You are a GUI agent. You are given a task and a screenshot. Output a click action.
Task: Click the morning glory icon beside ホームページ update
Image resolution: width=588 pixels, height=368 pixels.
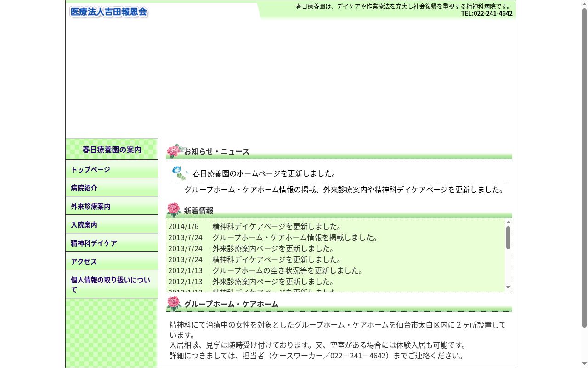point(180,172)
